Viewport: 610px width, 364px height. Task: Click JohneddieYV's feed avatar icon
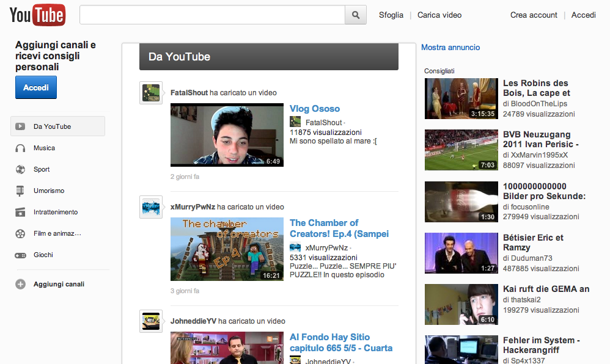tap(151, 321)
